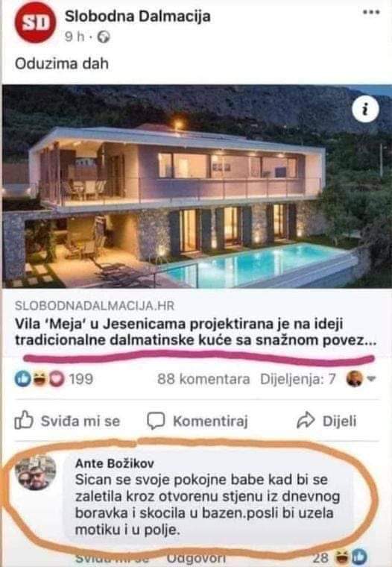Screen dimensions: 392x567
Task: View the post reaction emojis next to 199
Action: [x=39, y=379]
